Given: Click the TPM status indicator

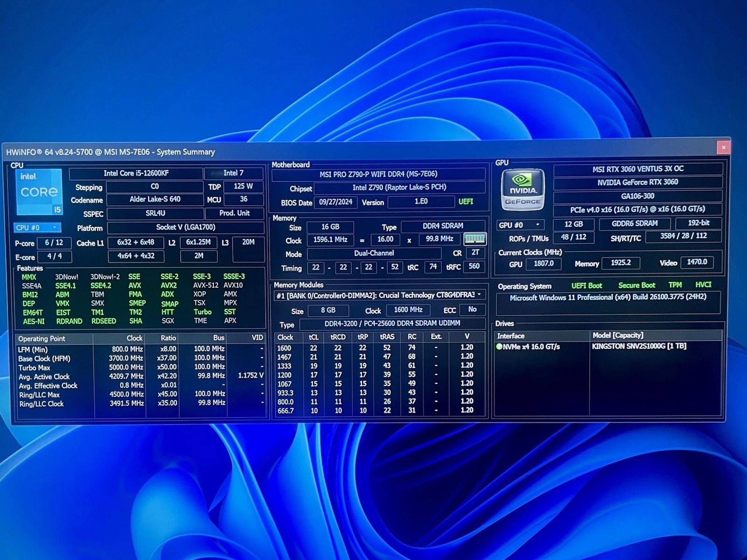Looking at the screenshot, I should 675,285.
